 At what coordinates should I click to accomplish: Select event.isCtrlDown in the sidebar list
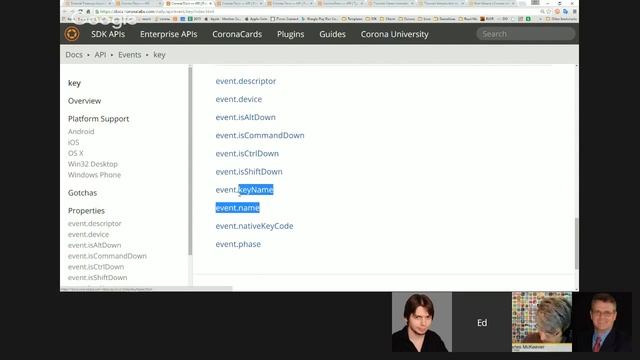[96, 267]
